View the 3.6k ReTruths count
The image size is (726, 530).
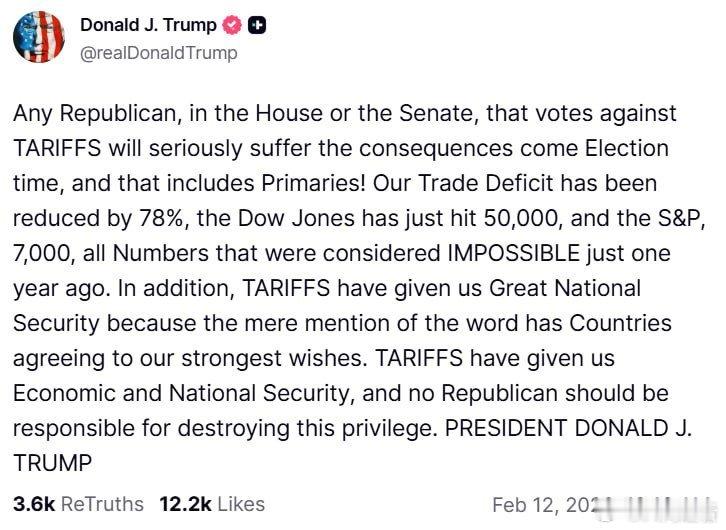tap(34, 504)
